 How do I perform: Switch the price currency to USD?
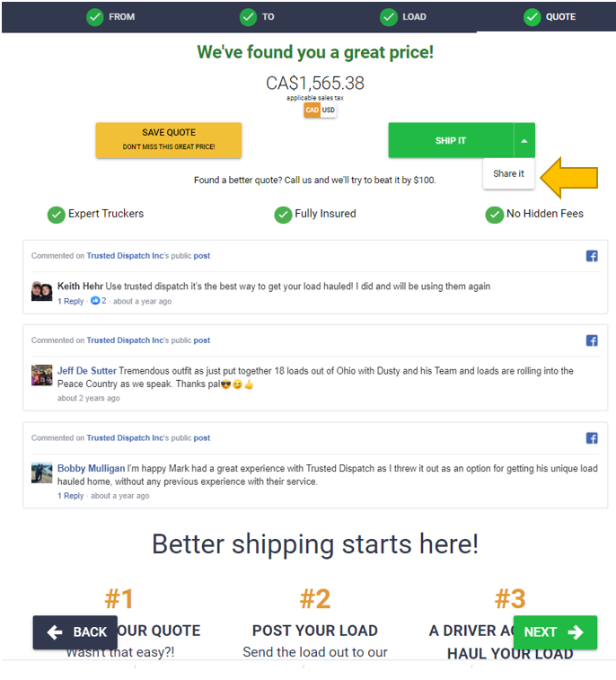tap(329, 110)
